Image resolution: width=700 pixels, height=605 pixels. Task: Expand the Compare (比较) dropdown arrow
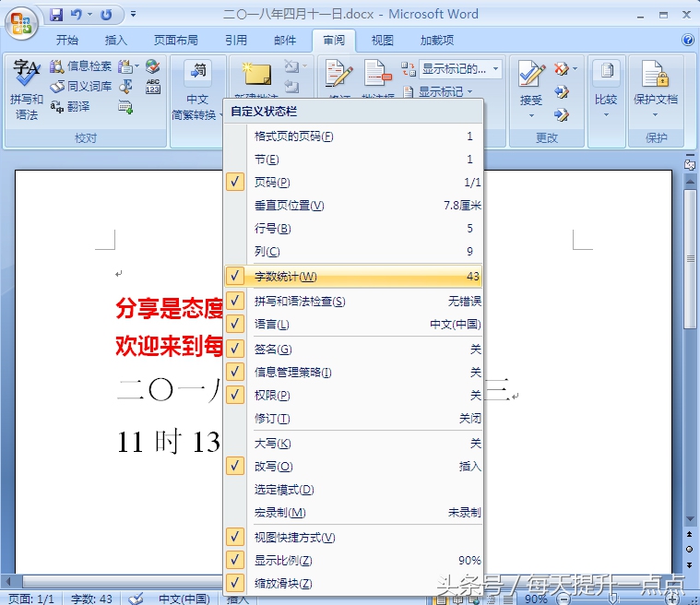(606, 115)
